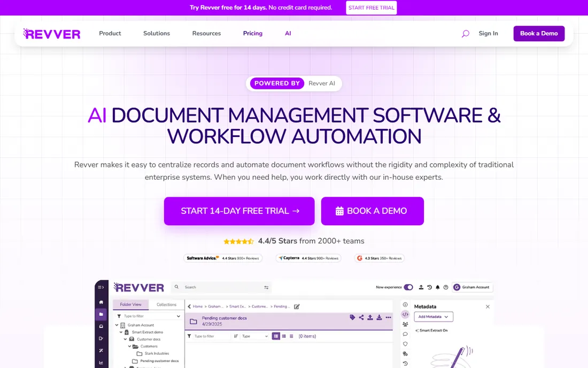588x368 pixels.
Task: Open the G2 4.3 Stars reviews badge
Action: click(380, 258)
